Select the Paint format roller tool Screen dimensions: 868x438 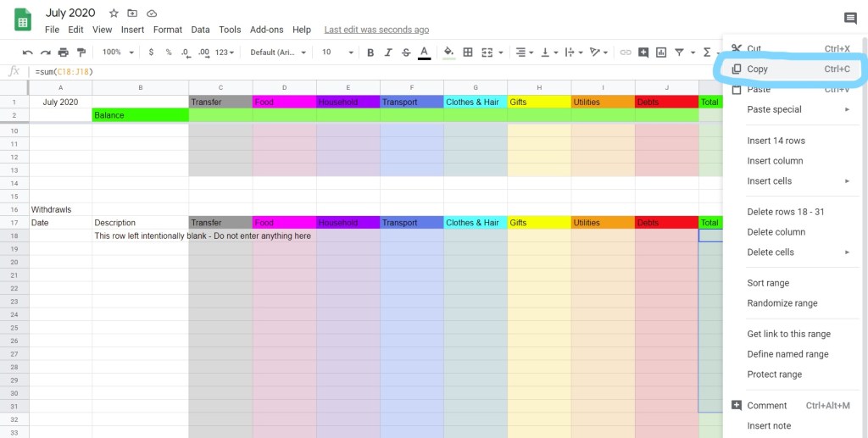point(81,53)
